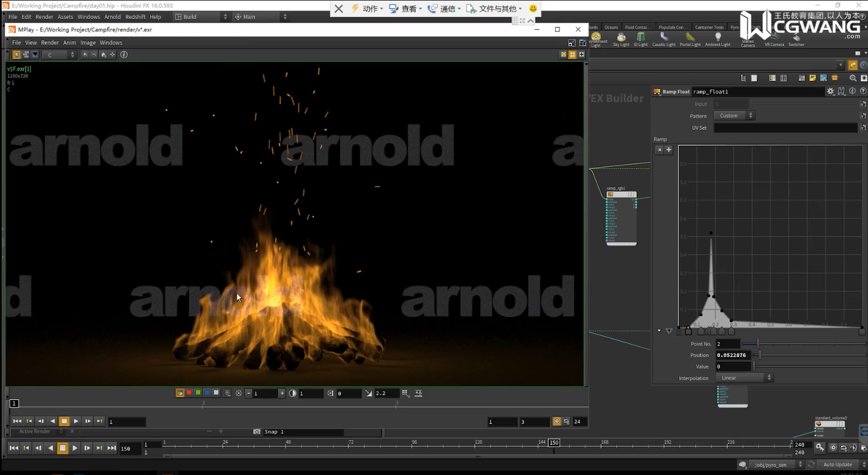Screen dimensions: 868x475
Task: Open Houdini Redshift menu
Action: pyautogui.click(x=135, y=17)
